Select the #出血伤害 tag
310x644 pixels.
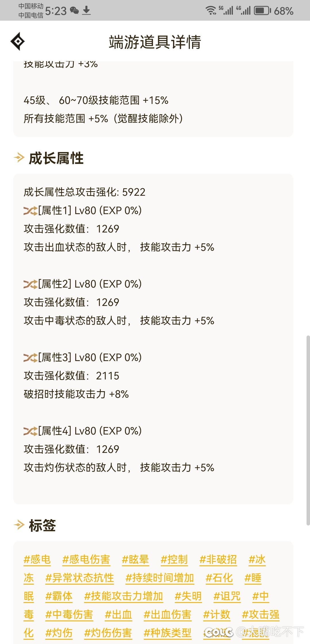167,615
